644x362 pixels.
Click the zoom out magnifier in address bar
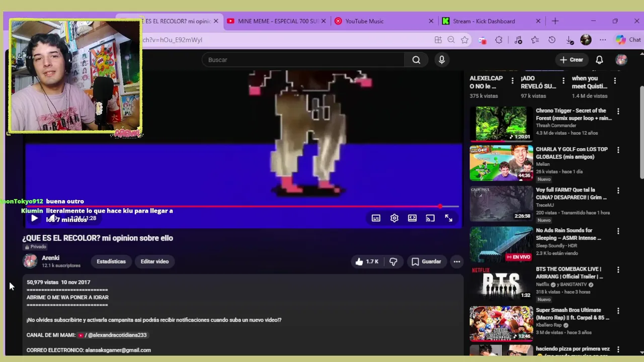(x=451, y=40)
